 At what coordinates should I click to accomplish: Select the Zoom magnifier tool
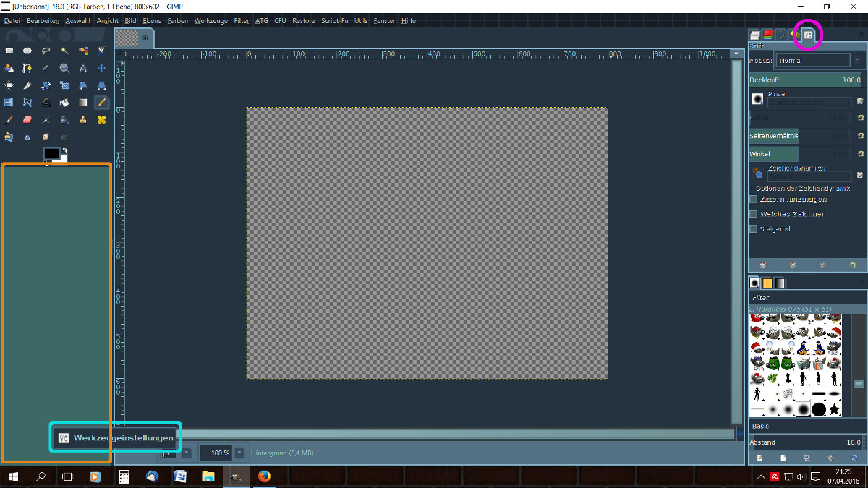64,68
